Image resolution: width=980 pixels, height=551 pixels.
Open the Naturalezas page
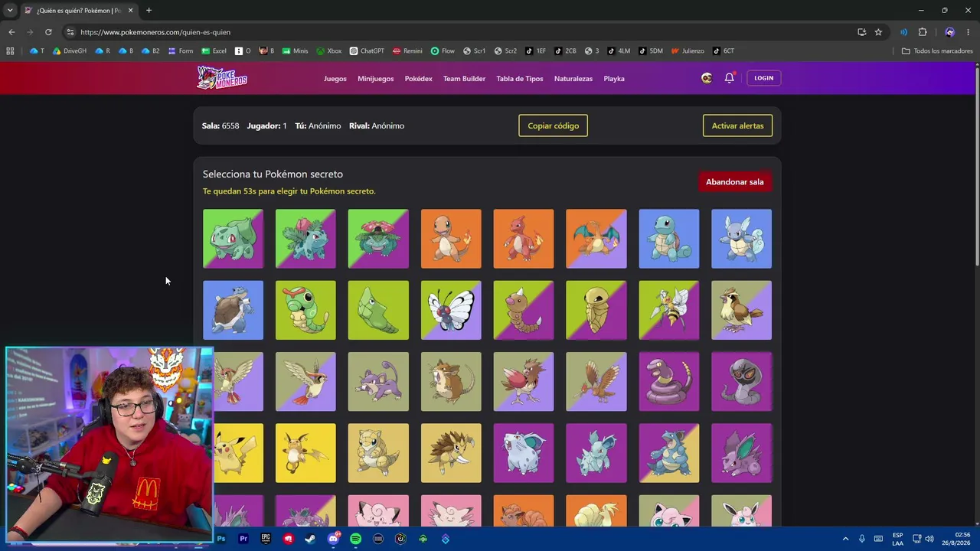(x=573, y=79)
